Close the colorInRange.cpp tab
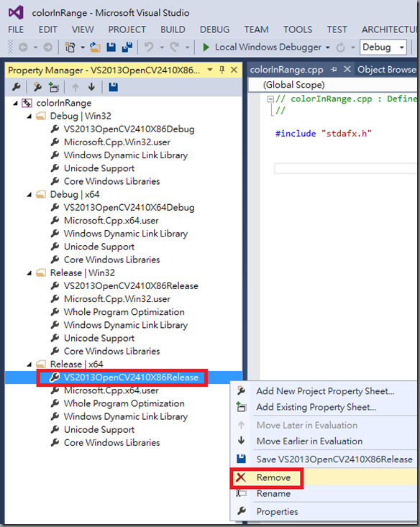Viewport: 420px width, 527px height. 347,69
